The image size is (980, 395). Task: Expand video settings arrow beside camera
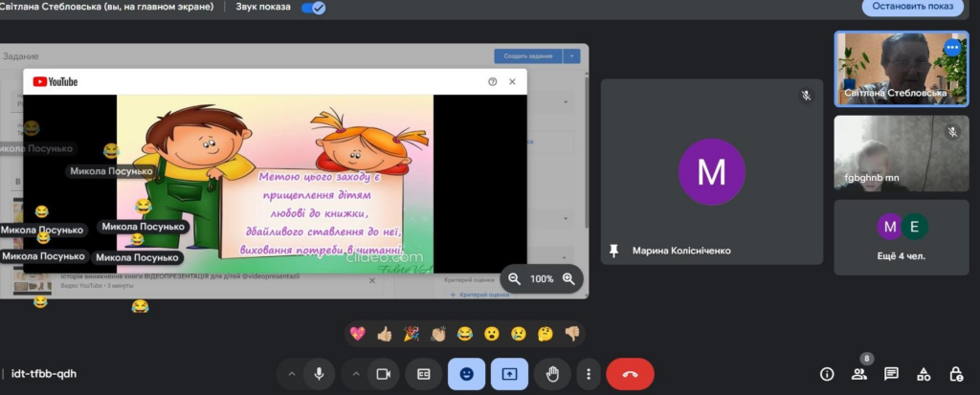(x=356, y=374)
